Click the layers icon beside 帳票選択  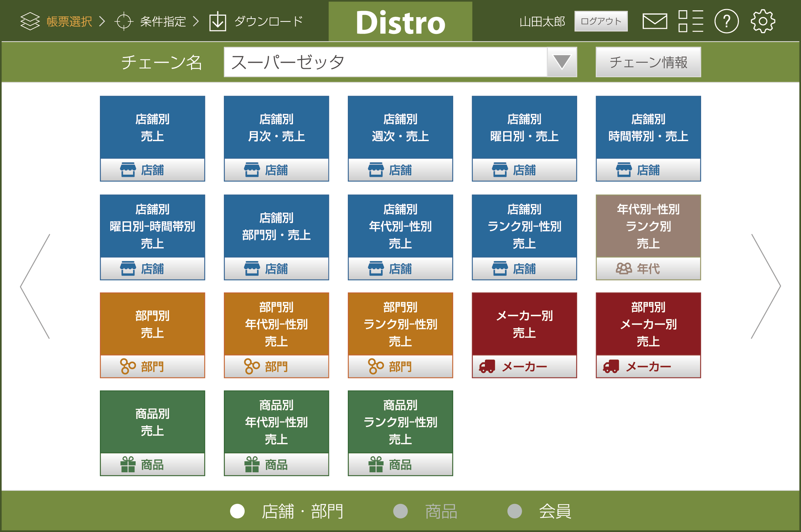[x=30, y=21]
